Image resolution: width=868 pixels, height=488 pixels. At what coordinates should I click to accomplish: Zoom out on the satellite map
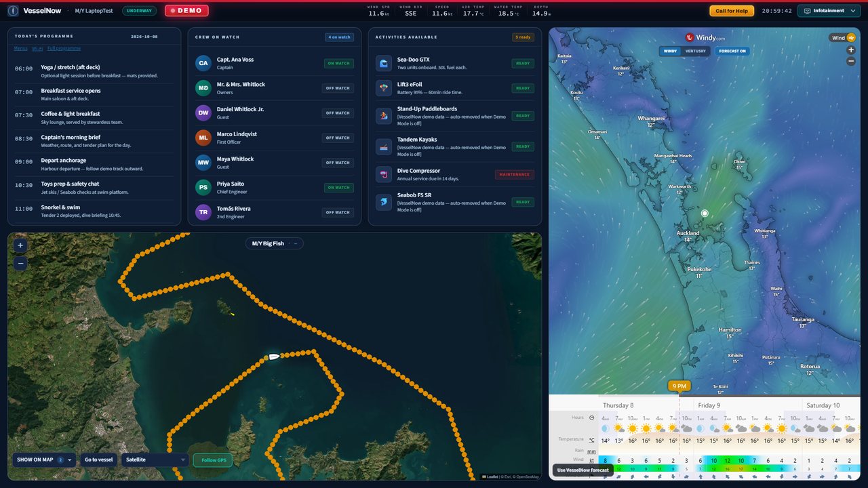(20, 264)
